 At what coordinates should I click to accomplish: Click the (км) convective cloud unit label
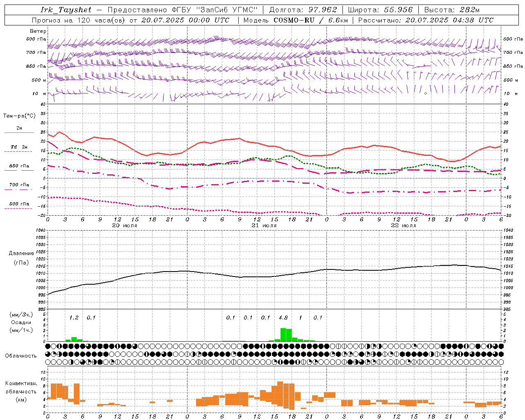pos(21,399)
